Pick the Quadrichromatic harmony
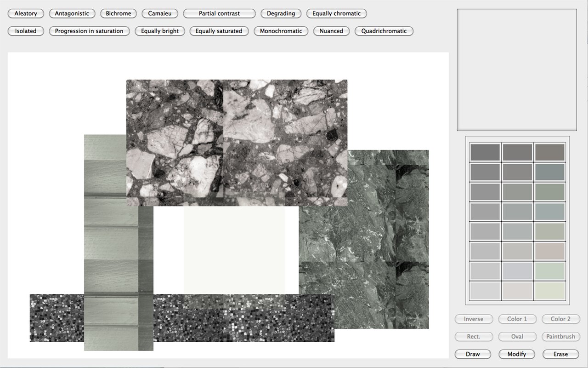Viewport: 588px width, 368px height. [384, 31]
